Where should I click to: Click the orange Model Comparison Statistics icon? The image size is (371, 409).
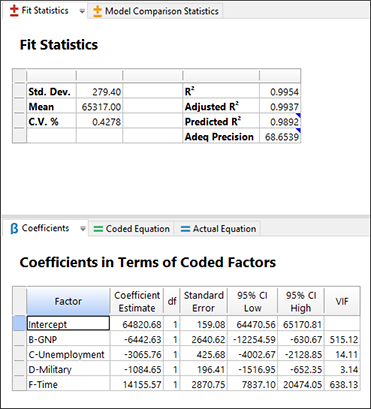(x=97, y=11)
